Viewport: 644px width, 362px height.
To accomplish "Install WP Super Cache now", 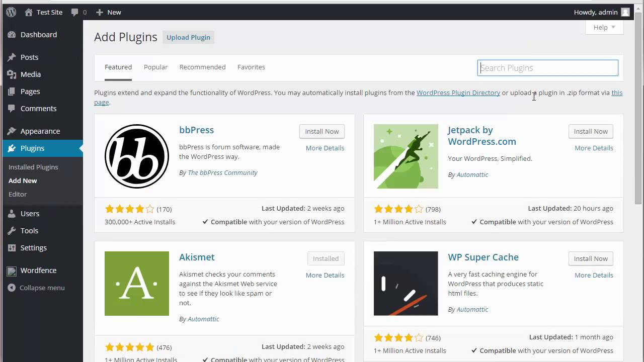I will (x=591, y=258).
